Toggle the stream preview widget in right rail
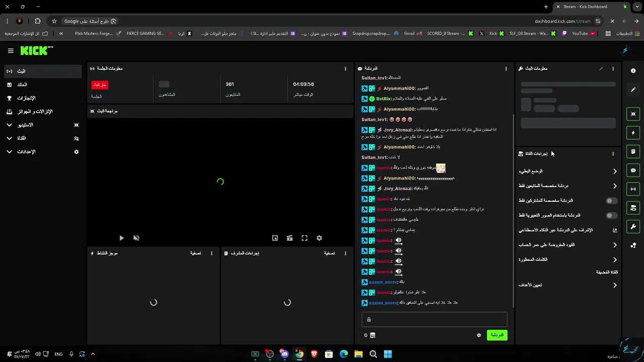This screenshot has height=362, width=644. coord(633,114)
